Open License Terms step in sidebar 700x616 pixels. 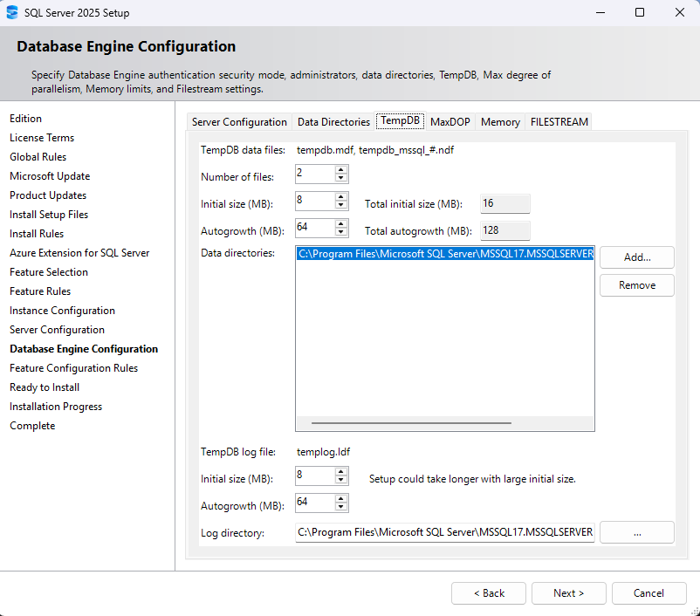(41, 137)
